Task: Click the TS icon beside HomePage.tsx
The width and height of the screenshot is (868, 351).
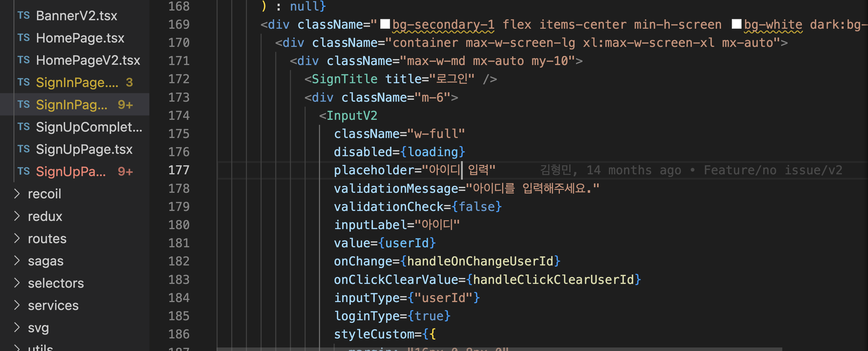Action: point(23,38)
